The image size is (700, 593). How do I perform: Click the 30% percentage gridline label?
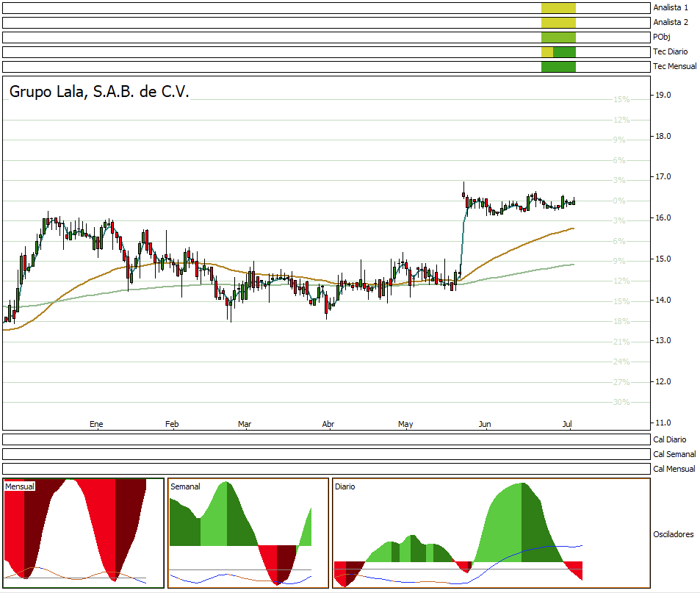point(621,403)
